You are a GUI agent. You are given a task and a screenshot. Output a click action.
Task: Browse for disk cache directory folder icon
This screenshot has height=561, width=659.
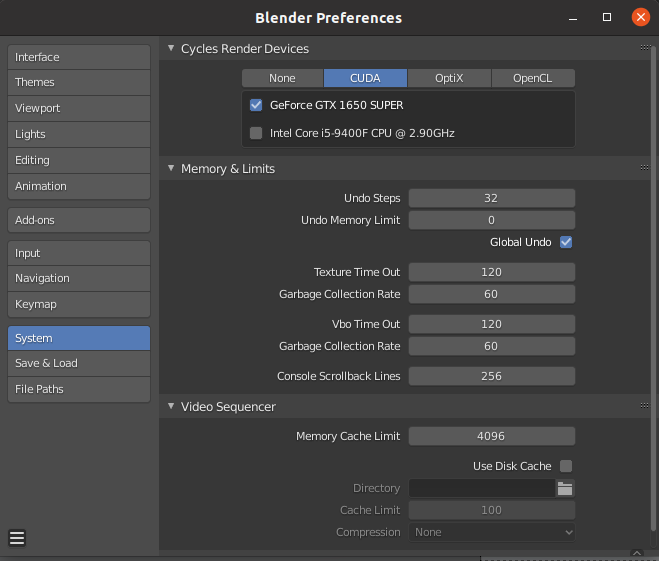tap(565, 488)
